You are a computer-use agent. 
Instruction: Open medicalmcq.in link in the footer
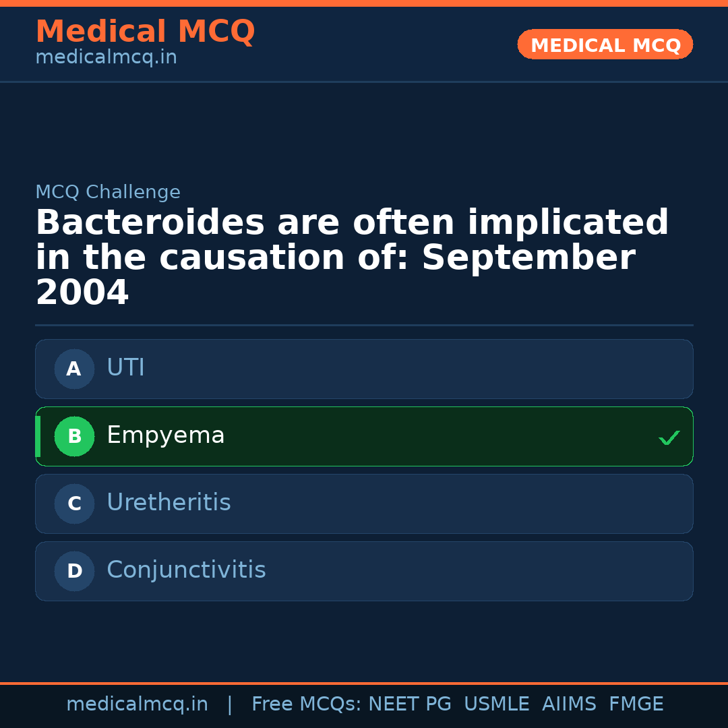(137, 704)
